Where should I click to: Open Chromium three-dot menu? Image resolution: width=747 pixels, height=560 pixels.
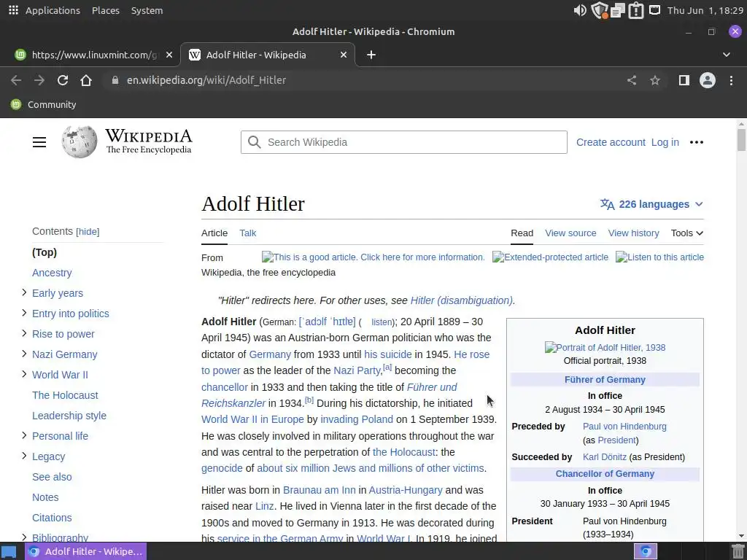pos(731,80)
